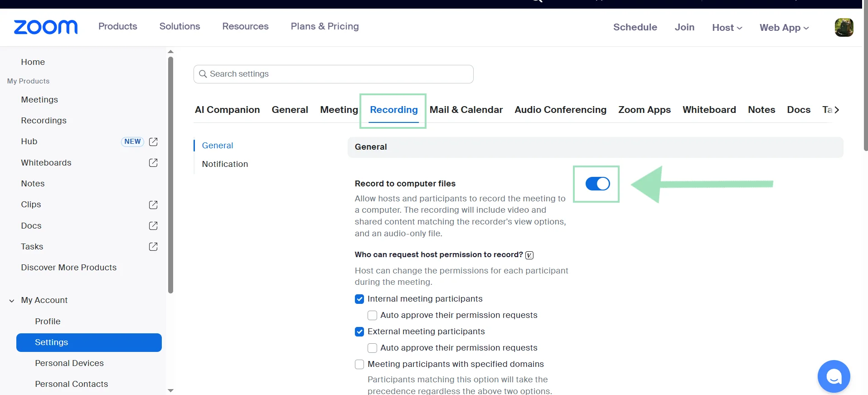Check auto approve under External meeting participants
The width and height of the screenshot is (868, 395).
[372, 348]
